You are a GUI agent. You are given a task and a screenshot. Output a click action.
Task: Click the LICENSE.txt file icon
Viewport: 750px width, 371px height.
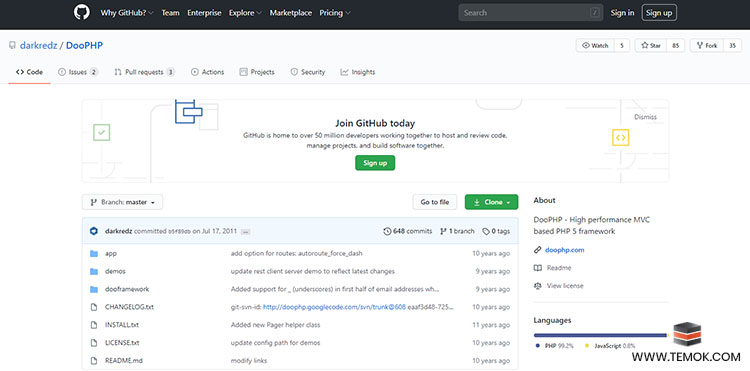click(x=94, y=343)
